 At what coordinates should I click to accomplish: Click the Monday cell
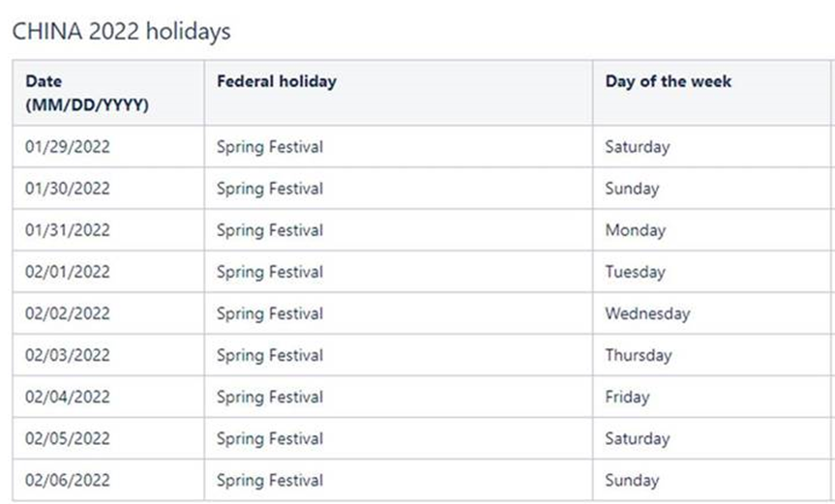coord(636,230)
